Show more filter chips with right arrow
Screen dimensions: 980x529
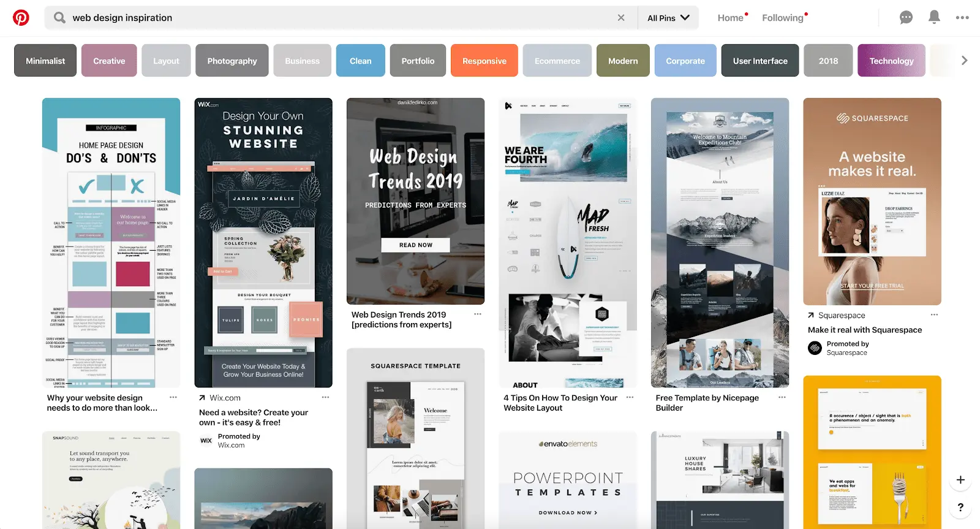coord(964,61)
